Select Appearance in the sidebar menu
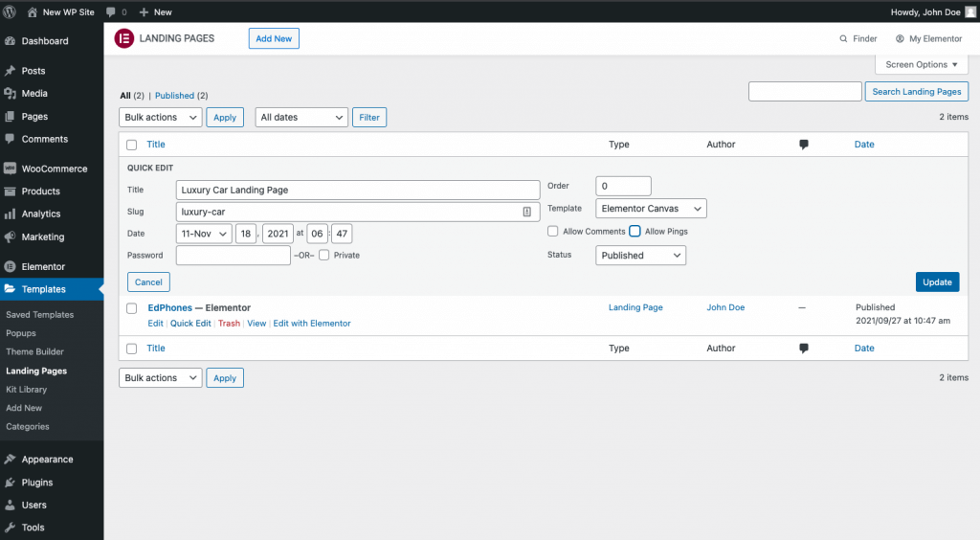 point(47,460)
